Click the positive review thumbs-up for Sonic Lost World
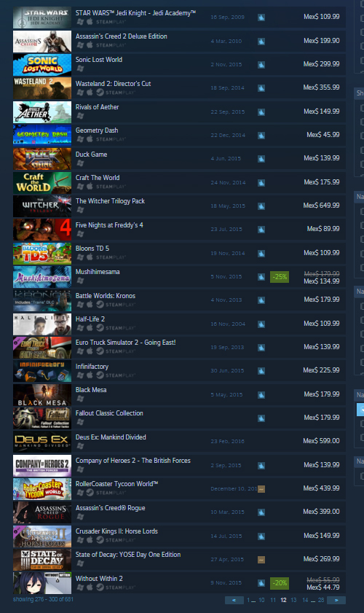Screen dimensions: 364x613 pyautogui.click(x=261, y=64)
